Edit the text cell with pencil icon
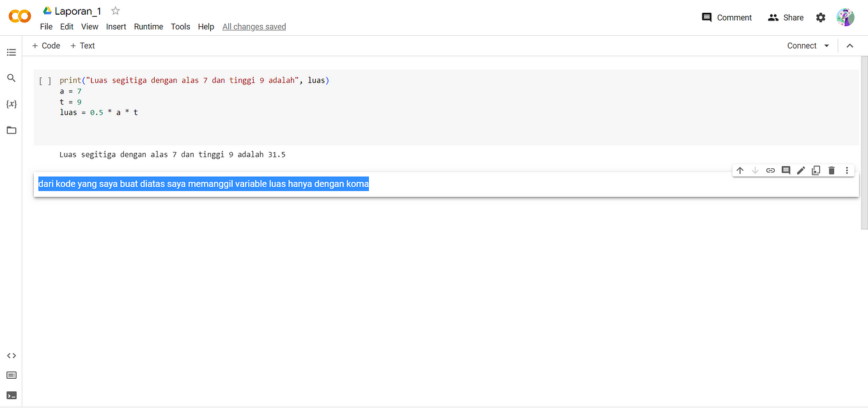This screenshot has height=410, width=868. click(801, 171)
